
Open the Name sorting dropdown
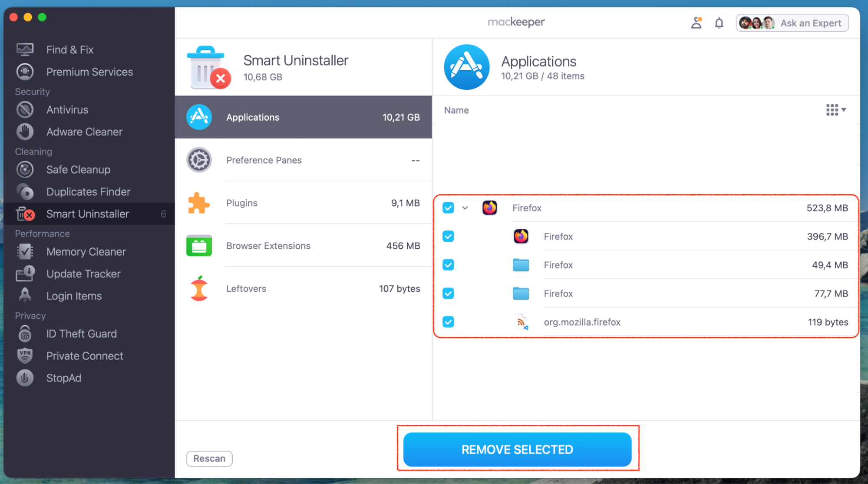456,110
